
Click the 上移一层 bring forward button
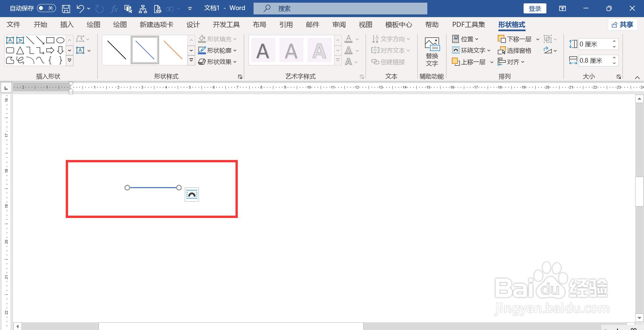[x=469, y=62]
